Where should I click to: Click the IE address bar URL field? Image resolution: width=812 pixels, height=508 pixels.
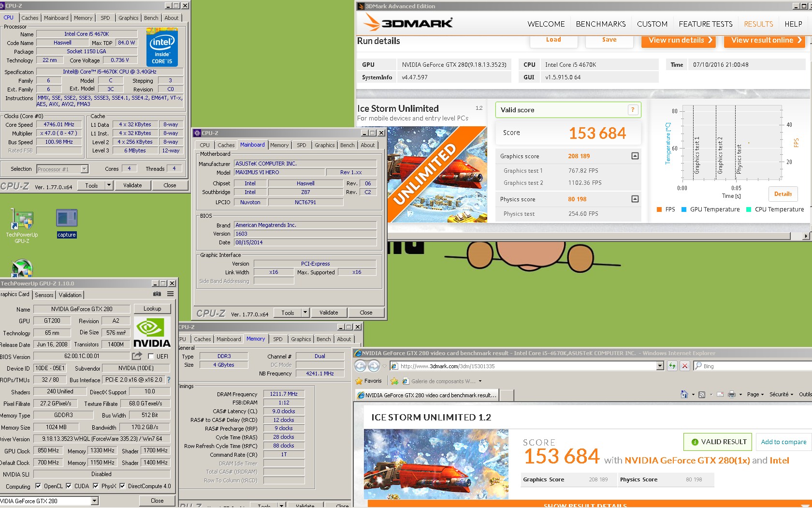coord(523,366)
